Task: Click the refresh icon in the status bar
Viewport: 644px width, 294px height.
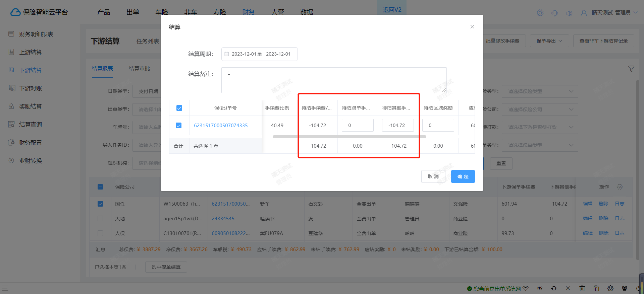Action: click(x=554, y=288)
